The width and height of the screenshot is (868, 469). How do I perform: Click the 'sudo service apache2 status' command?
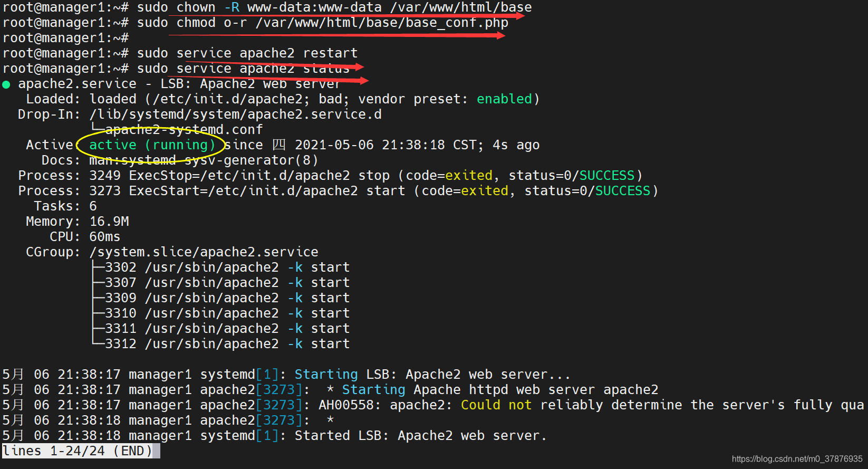[244, 69]
